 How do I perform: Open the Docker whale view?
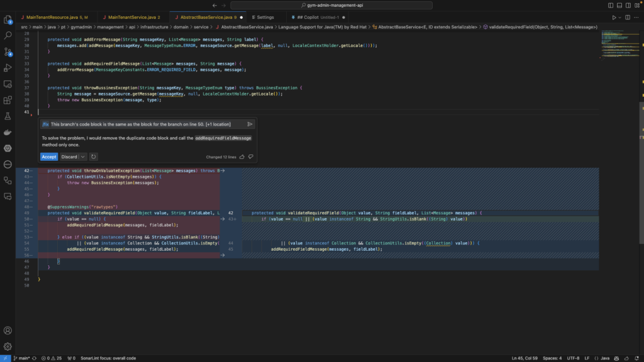(x=8, y=132)
